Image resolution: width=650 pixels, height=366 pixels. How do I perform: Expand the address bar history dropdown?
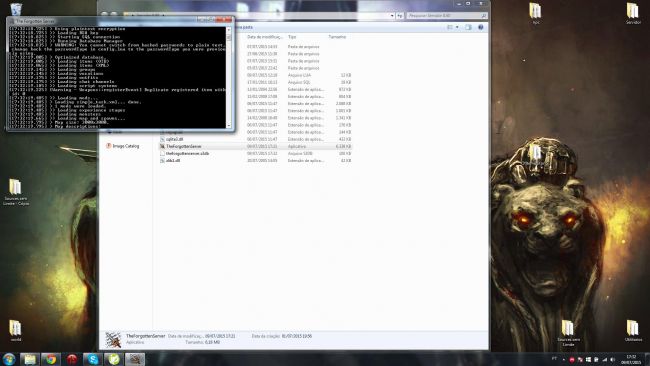click(x=392, y=16)
